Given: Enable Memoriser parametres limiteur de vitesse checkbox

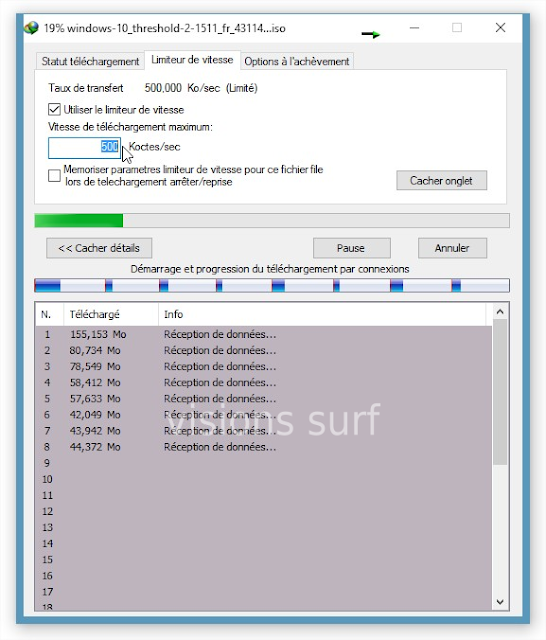Looking at the screenshot, I should tap(54, 176).
